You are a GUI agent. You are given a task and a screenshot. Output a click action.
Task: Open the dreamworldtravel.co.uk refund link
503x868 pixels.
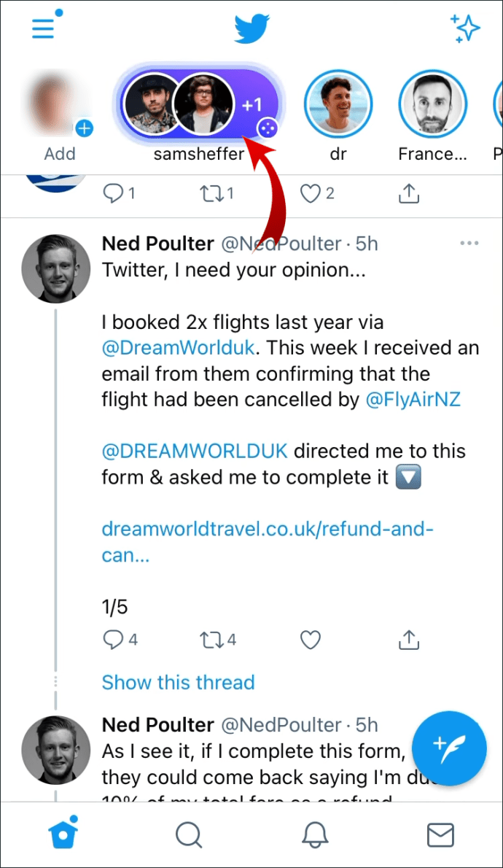coord(267,541)
